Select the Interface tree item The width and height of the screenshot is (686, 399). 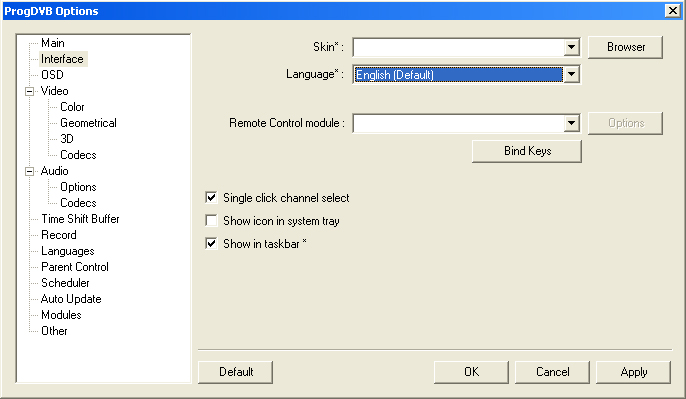(63, 59)
